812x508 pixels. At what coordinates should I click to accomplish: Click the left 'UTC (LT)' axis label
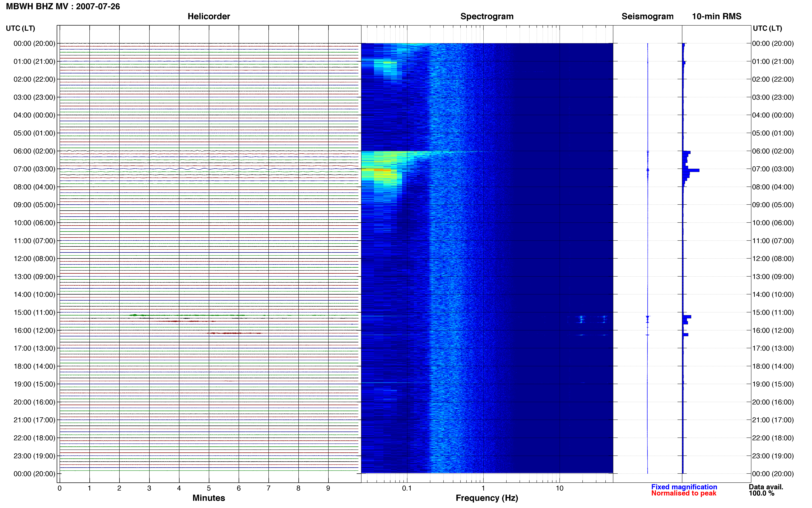click(x=21, y=28)
